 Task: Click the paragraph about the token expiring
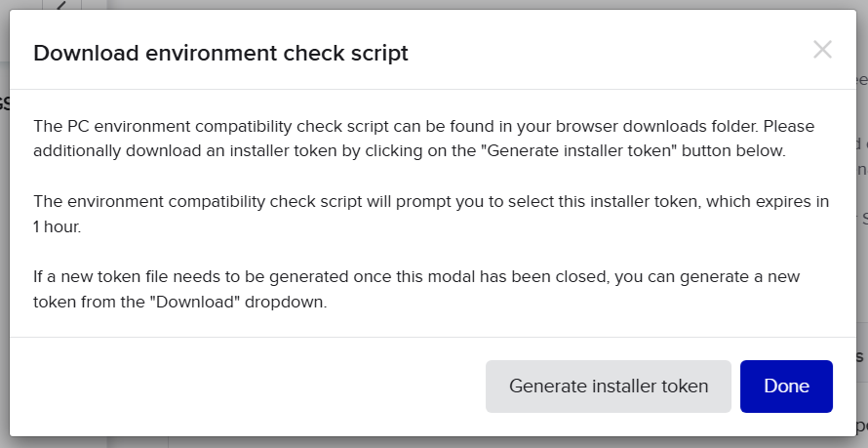click(431, 214)
